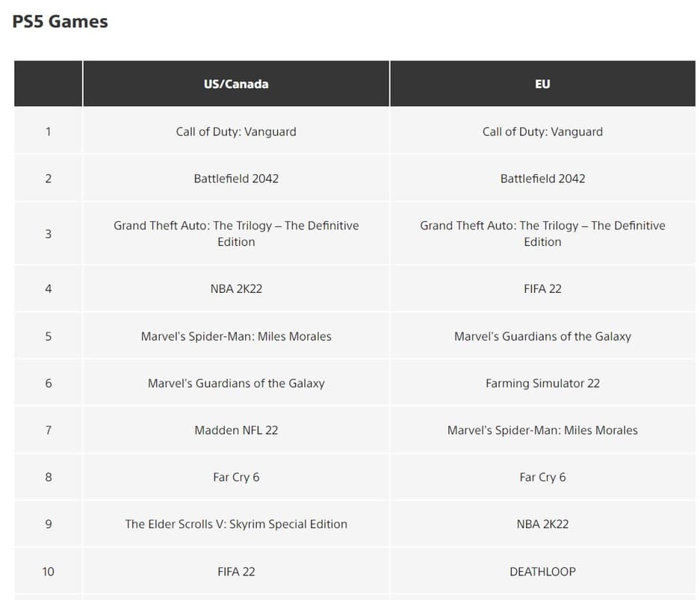700x600 pixels.
Task: Click Call of Duty: Vanguard under US/Canada
Action: click(236, 132)
